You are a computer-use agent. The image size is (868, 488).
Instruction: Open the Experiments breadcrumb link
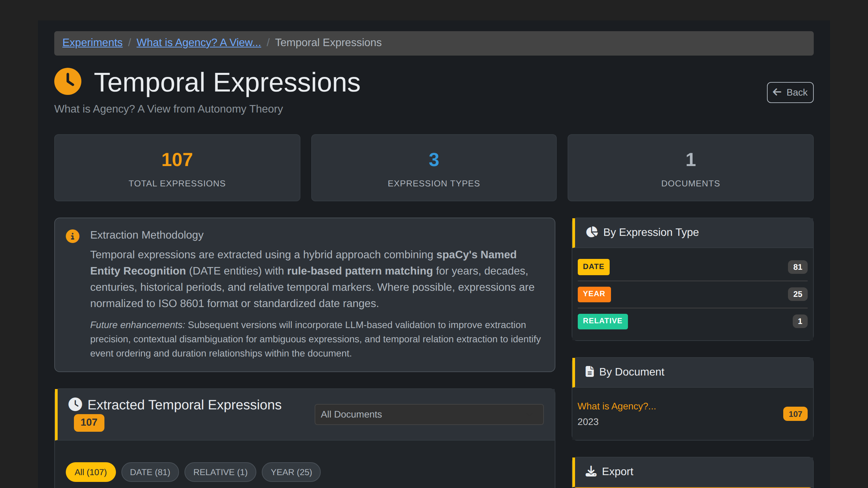click(92, 42)
